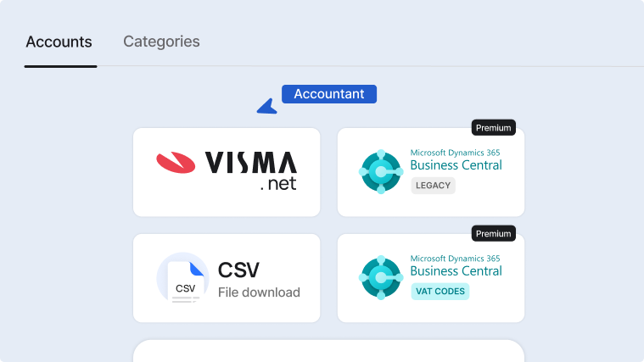Click the VAT CODES tag badge
The image size is (644, 362).
pyautogui.click(x=440, y=292)
